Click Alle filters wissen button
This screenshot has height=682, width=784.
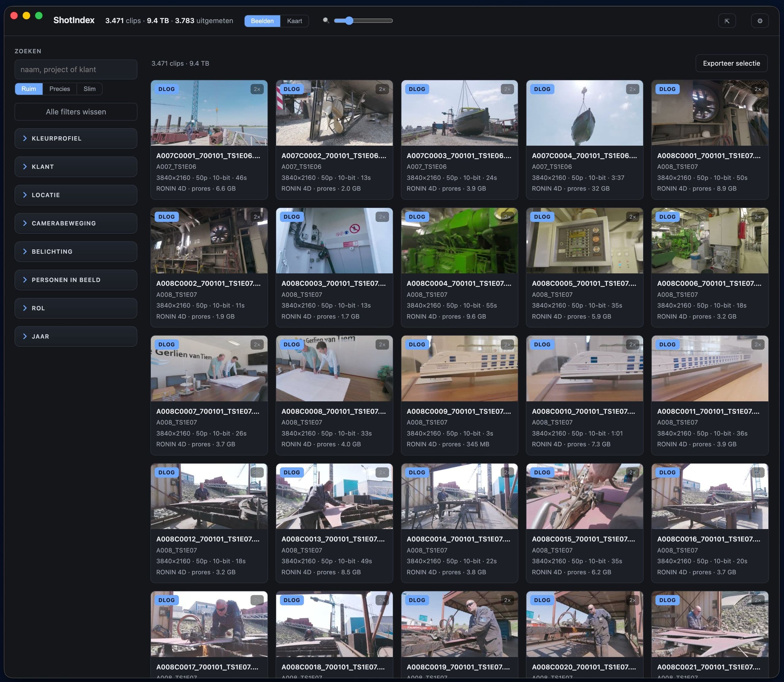click(x=76, y=112)
